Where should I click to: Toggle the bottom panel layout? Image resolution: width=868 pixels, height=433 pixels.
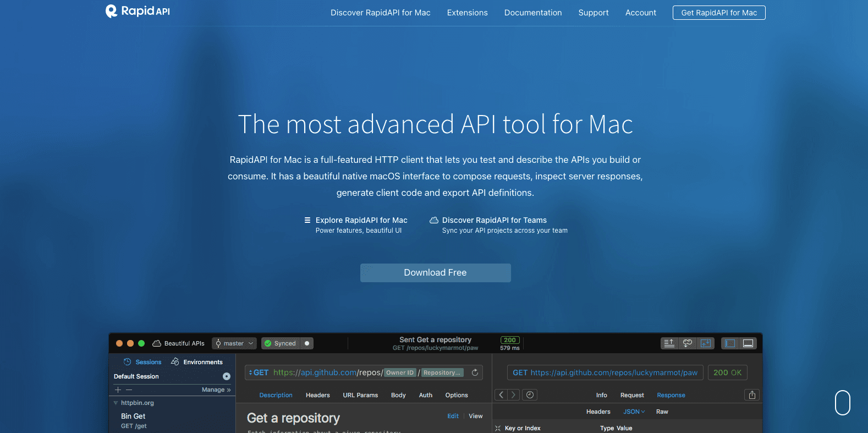748,343
